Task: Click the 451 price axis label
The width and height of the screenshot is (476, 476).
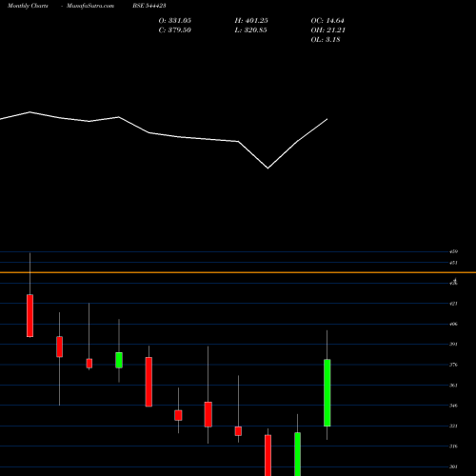Action: (x=454, y=263)
